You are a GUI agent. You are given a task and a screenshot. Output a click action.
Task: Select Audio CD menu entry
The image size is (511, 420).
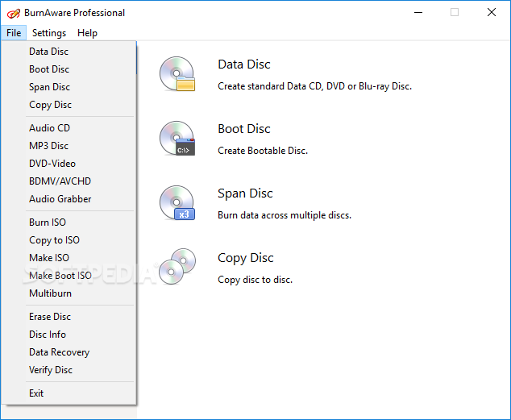[x=69, y=128]
